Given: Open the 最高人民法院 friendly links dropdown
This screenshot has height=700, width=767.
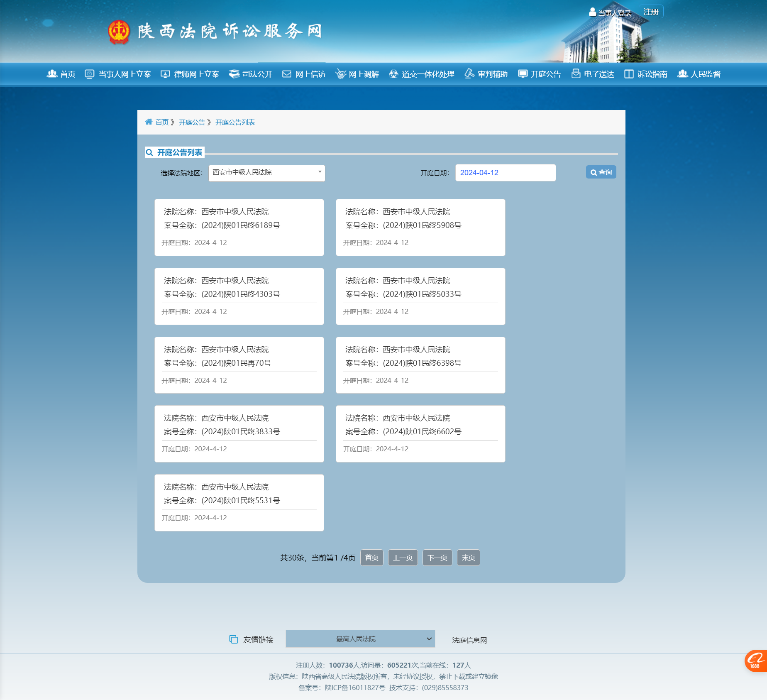Looking at the screenshot, I should click(x=360, y=639).
